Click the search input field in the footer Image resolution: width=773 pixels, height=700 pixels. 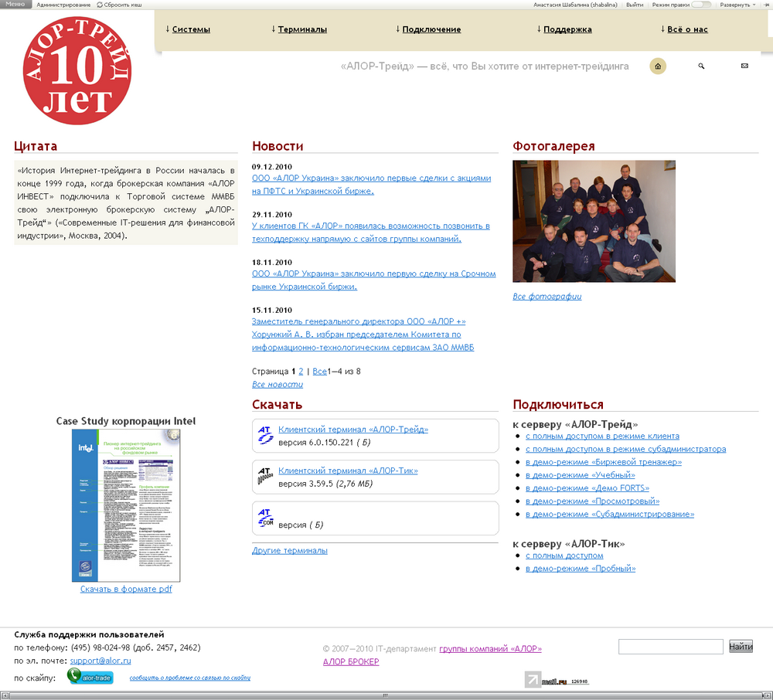point(670,647)
